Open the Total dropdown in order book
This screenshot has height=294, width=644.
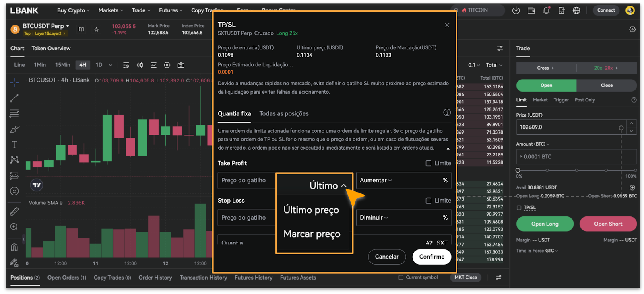point(494,65)
